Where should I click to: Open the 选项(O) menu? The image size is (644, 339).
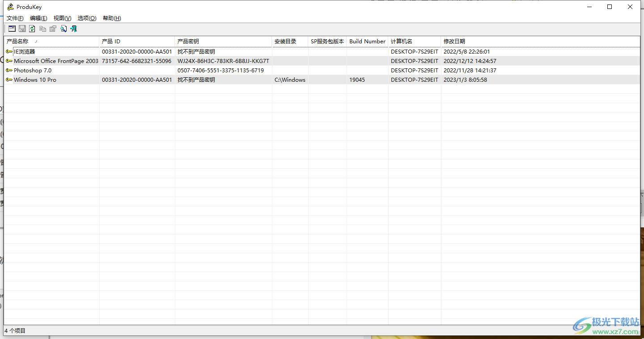[87, 18]
